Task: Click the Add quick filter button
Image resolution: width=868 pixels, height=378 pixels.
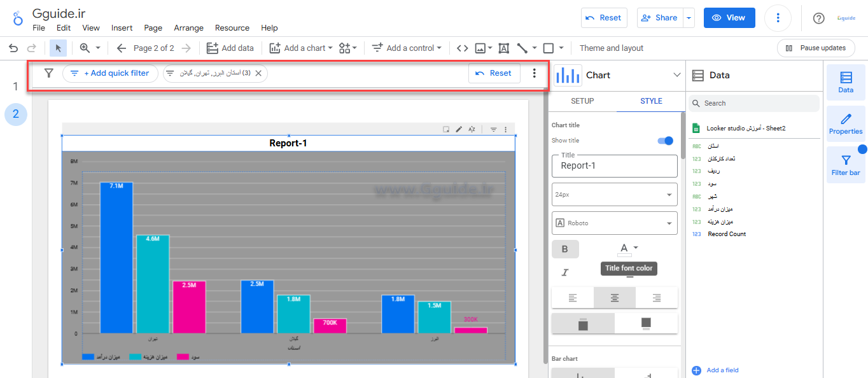Action: coord(110,73)
